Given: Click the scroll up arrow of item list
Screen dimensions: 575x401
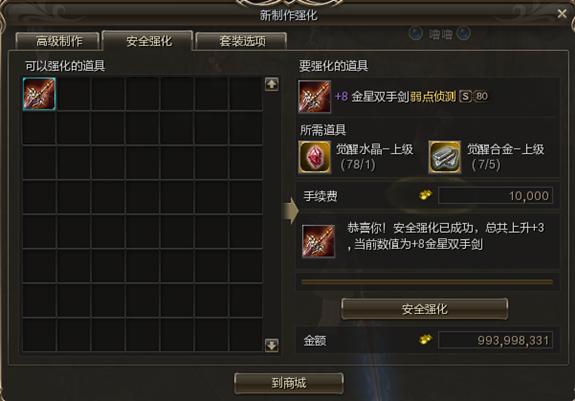Looking at the screenshot, I should pyautogui.click(x=272, y=84).
